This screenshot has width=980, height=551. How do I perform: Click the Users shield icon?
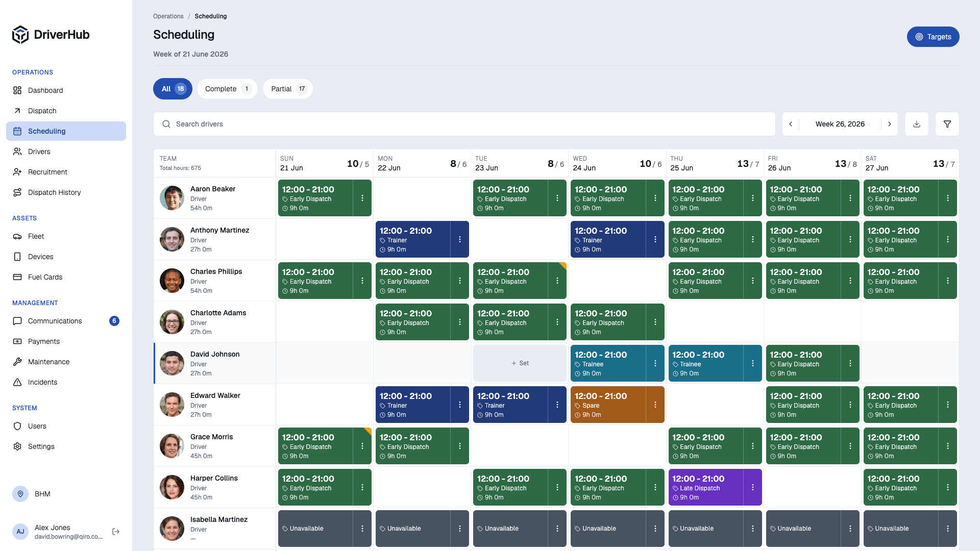tap(17, 426)
